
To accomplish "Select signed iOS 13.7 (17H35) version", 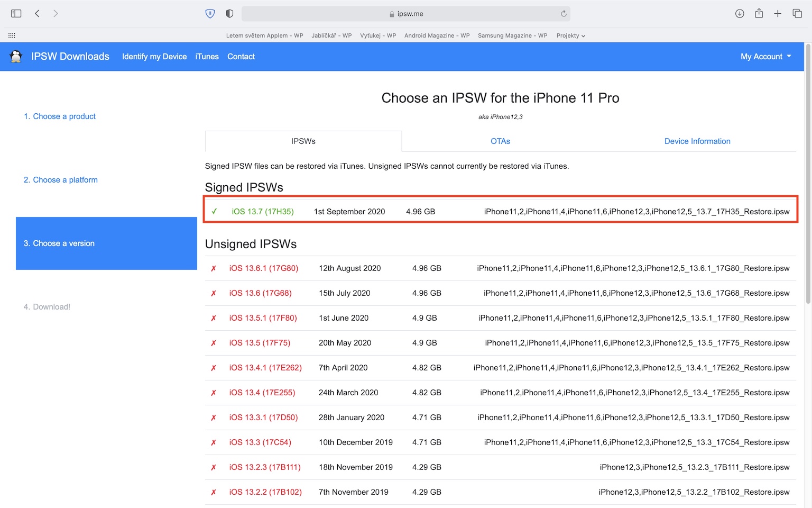I will click(263, 212).
